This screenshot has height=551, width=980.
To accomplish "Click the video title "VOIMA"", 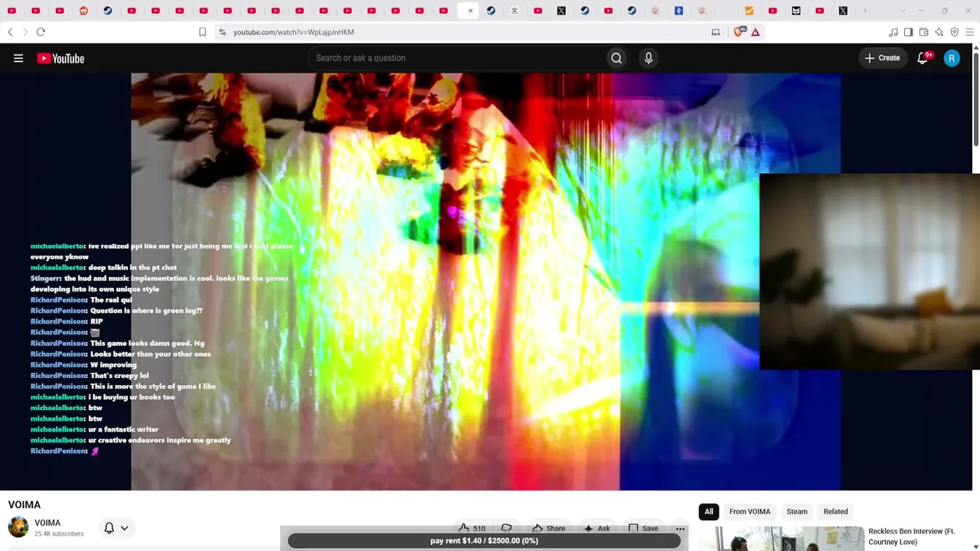I will (x=24, y=504).
